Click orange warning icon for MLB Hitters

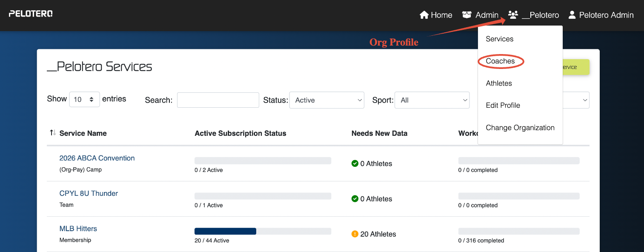(355, 234)
